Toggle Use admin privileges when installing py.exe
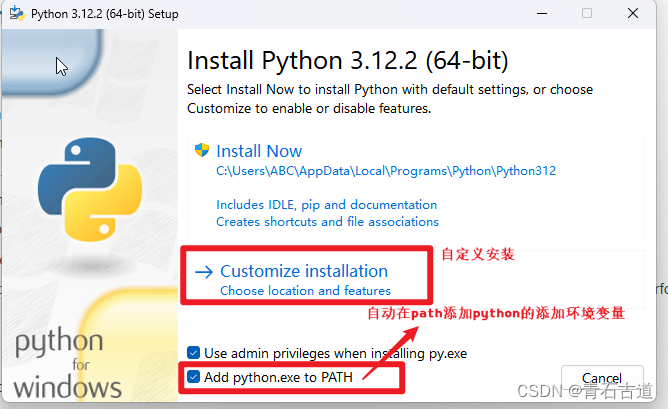The image size is (668, 409). click(x=193, y=353)
